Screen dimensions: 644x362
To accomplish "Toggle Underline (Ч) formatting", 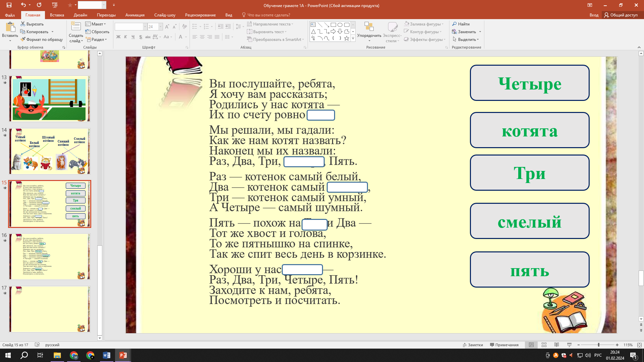I will (x=133, y=37).
